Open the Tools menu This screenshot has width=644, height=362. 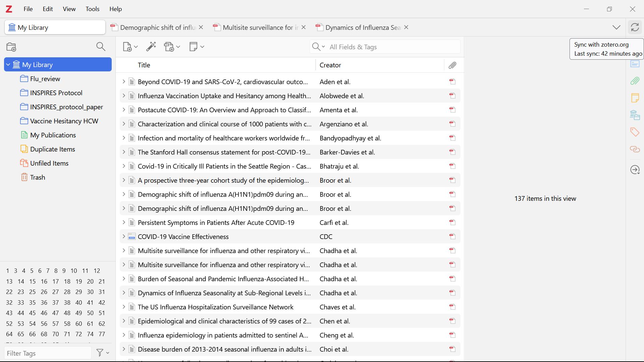tap(92, 9)
